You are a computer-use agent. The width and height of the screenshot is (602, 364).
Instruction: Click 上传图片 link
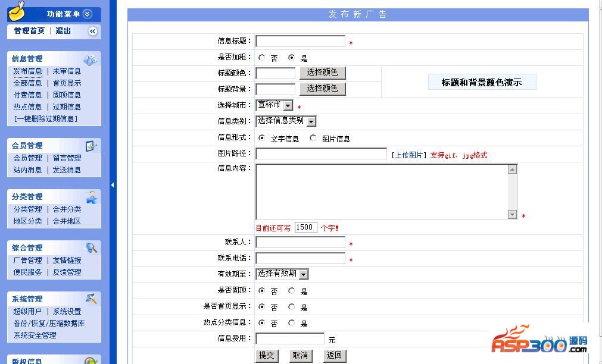(409, 155)
